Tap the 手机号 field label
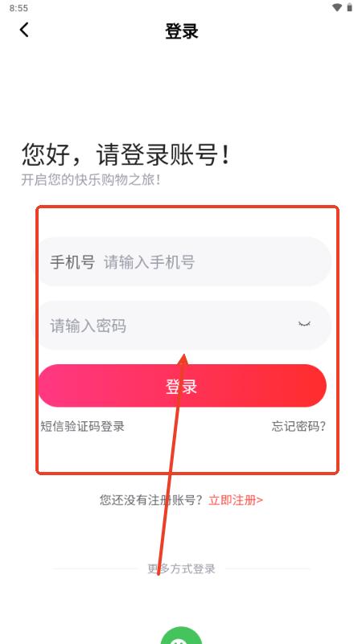This screenshot has height=644, width=362. click(72, 261)
